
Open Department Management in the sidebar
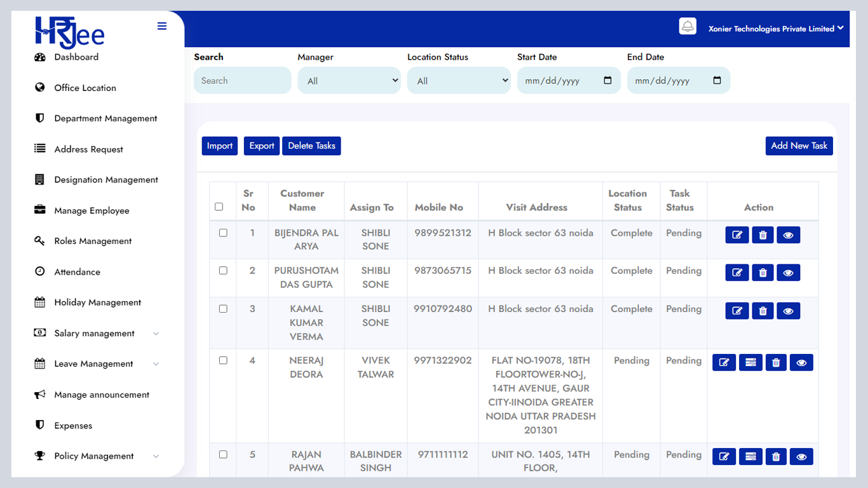tap(105, 118)
